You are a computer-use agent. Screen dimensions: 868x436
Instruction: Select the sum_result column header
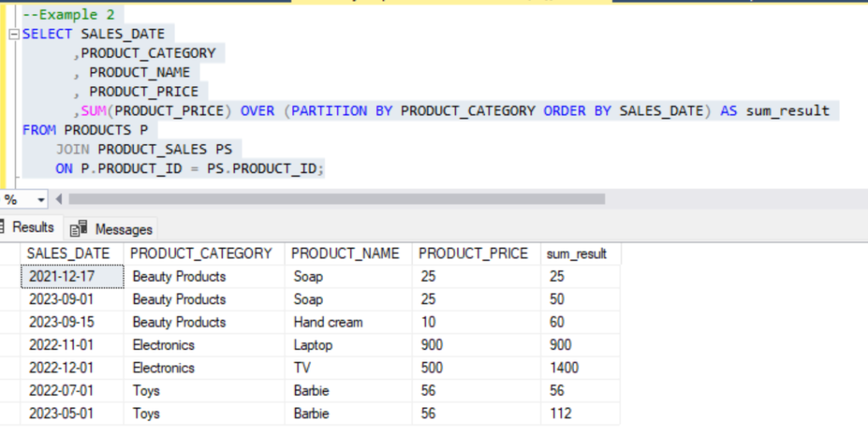tap(576, 254)
